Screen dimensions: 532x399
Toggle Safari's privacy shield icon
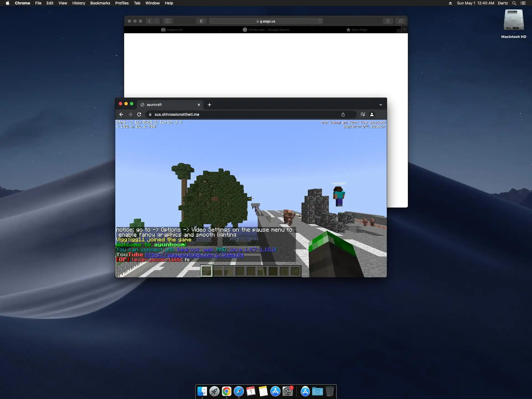(x=201, y=21)
